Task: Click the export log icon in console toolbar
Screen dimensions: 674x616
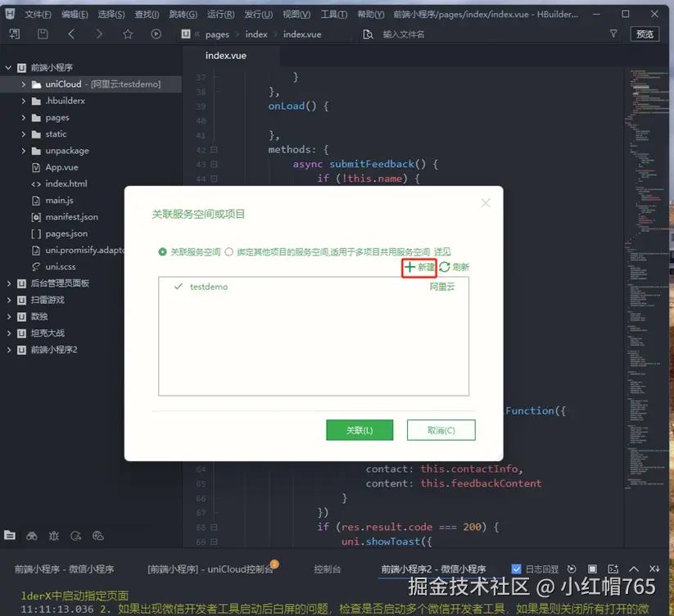Action: [613, 568]
